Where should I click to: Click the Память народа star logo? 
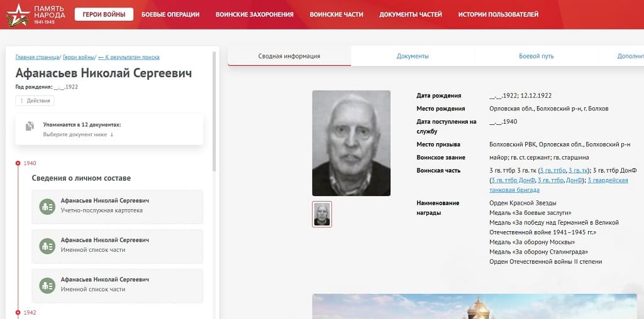click(18, 15)
